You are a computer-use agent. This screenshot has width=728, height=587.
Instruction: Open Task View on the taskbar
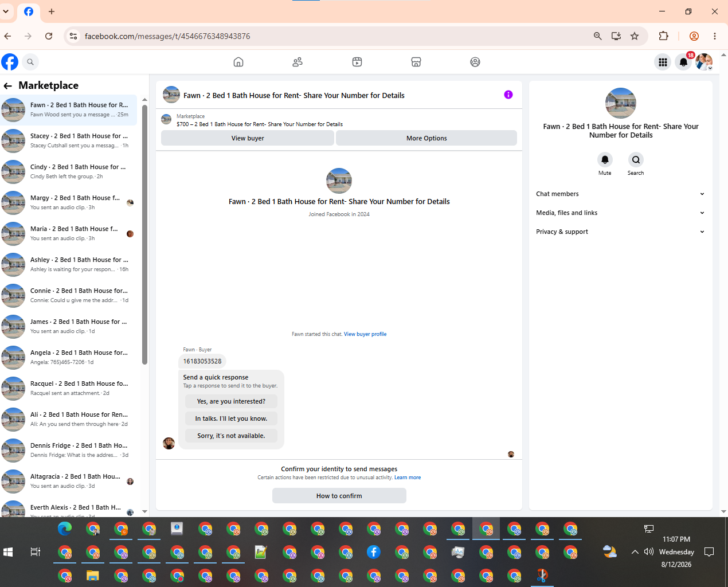(x=35, y=552)
